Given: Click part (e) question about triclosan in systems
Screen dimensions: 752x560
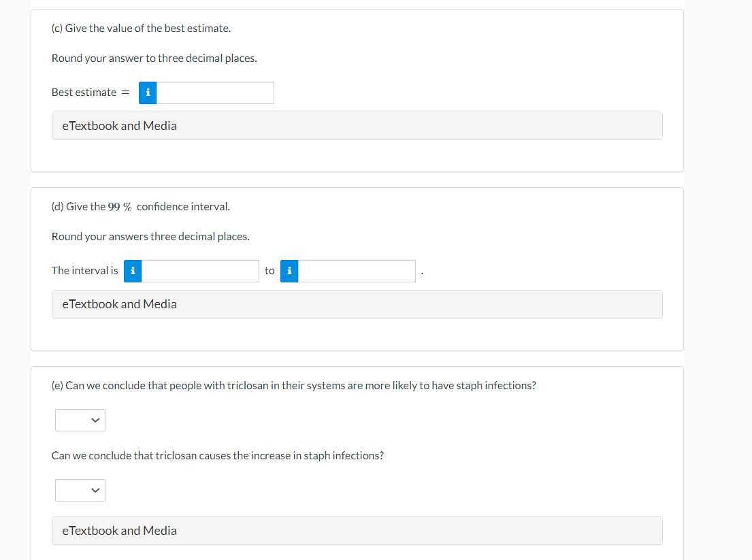Looking at the screenshot, I should 293,386.
